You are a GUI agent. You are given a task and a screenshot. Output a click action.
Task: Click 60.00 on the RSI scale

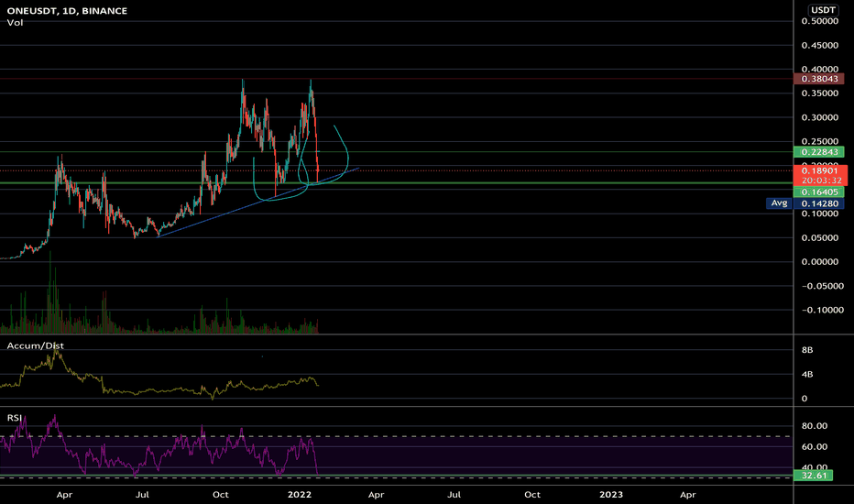click(x=815, y=447)
